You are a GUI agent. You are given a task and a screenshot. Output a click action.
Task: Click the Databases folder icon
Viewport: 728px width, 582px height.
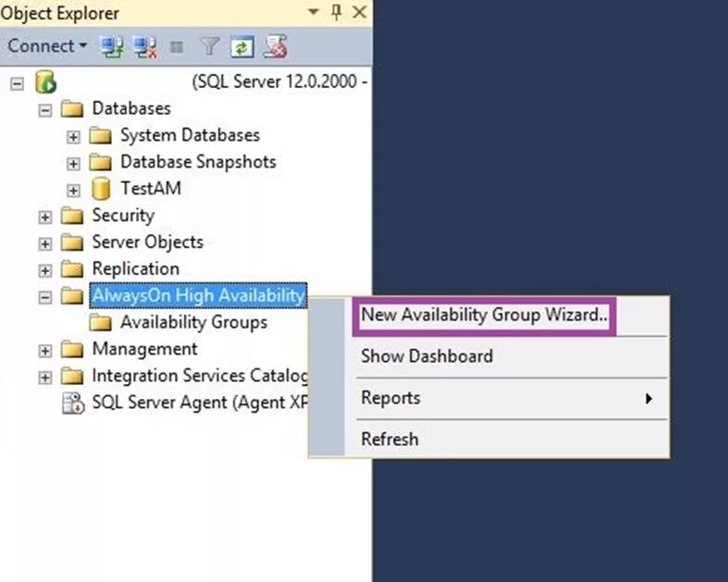pyautogui.click(x=72, y=109)
